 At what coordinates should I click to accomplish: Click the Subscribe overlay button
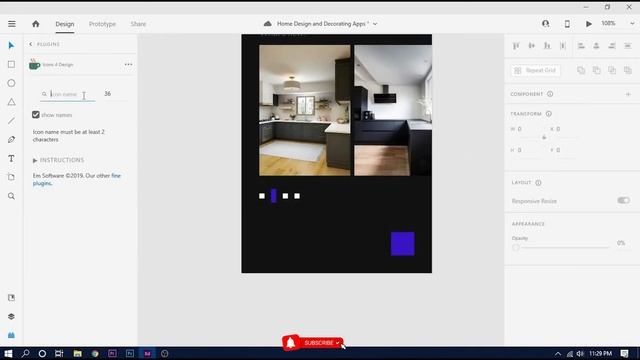(x=313, y=343)
